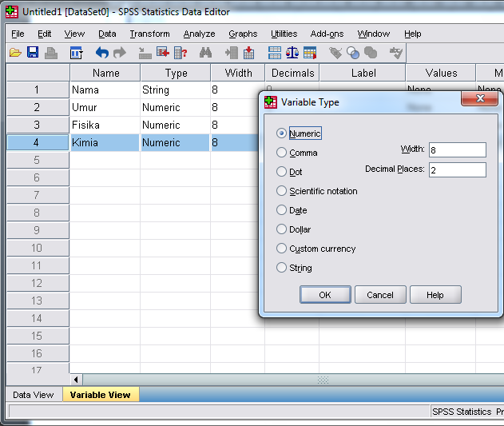504x426 pixels.
Task: Open the Variables info icon with question mark
Action: [x=181, y=53]
